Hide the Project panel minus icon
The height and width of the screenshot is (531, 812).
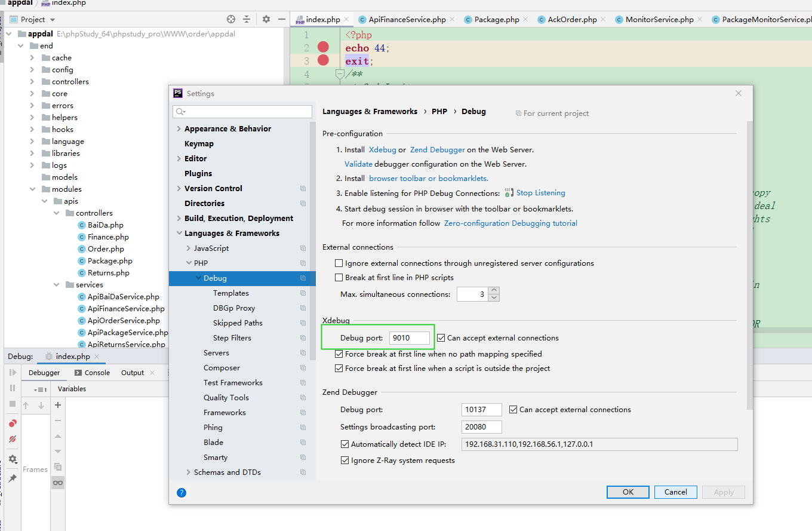click(281, 19)
